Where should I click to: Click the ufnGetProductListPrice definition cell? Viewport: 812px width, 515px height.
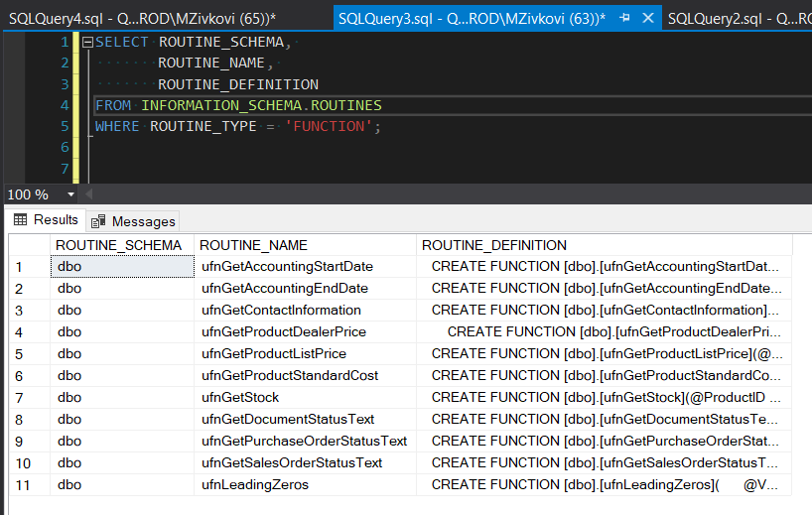(605, 354)
